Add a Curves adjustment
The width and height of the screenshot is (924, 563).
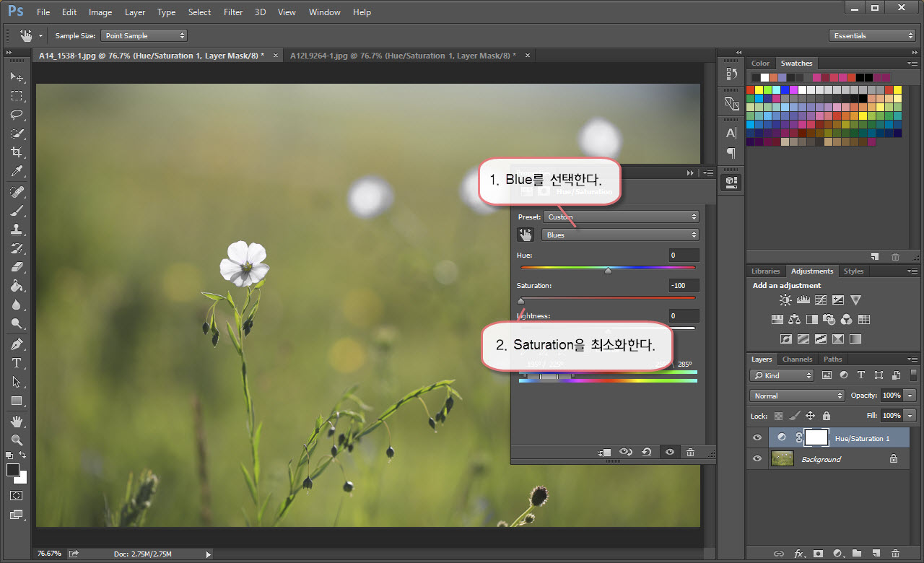(821, 300)
